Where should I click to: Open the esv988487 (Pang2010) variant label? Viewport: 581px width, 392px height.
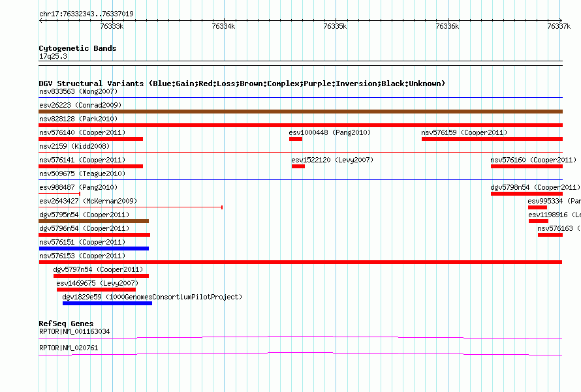(78, 187)
